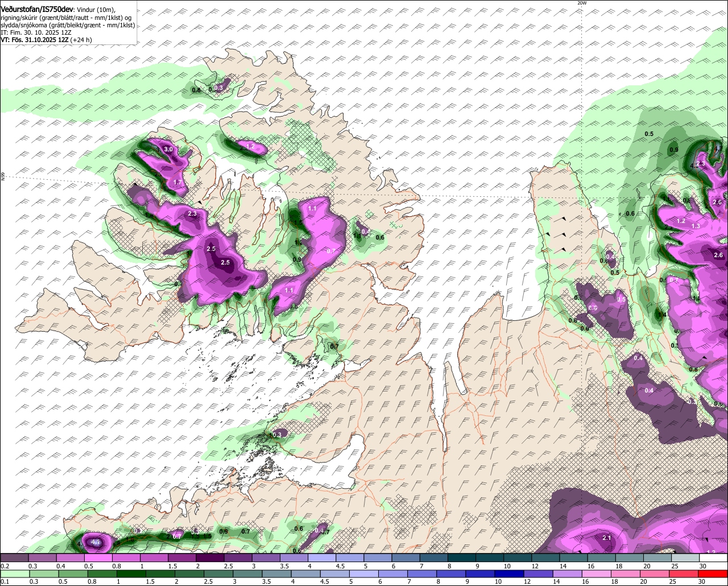Click dark teal swatch in snow legend row
Viewport: 728px width, 586px height.
tap(462, 558)
